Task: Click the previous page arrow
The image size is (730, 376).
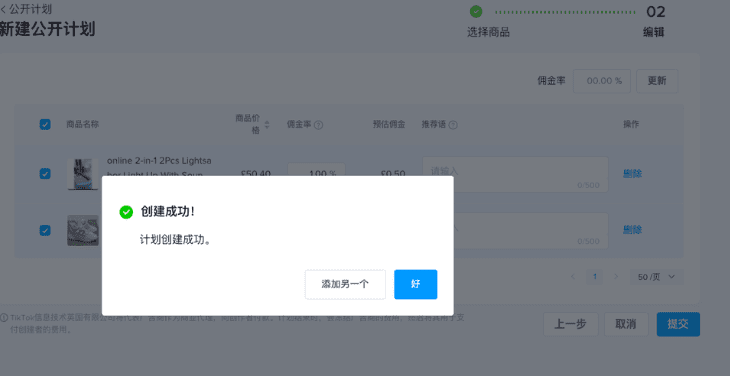Action: (573, 276)
